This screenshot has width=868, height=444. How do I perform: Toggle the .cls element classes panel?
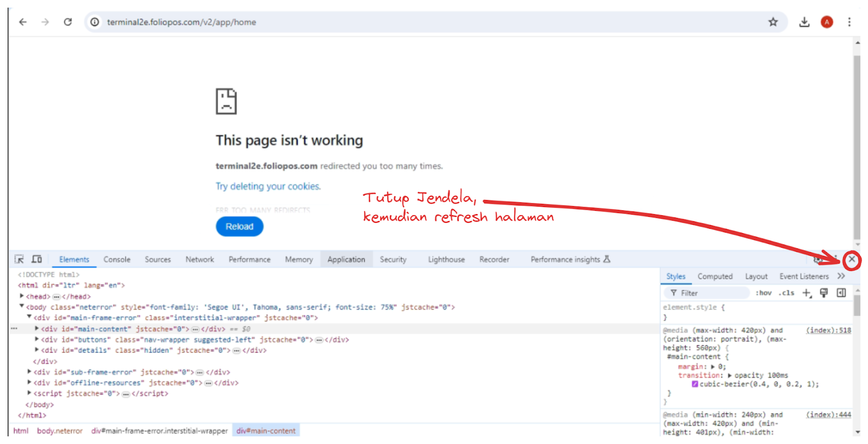787,293
